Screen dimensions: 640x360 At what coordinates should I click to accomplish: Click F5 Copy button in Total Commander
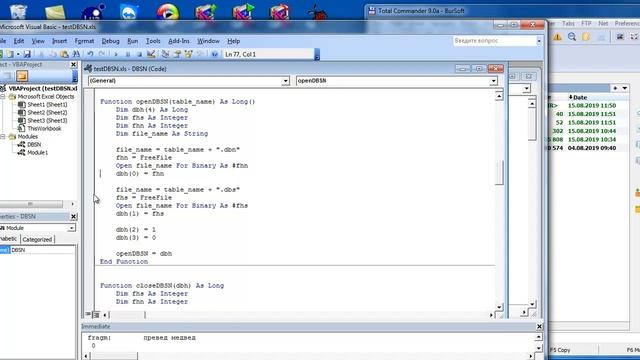(560, 350)
